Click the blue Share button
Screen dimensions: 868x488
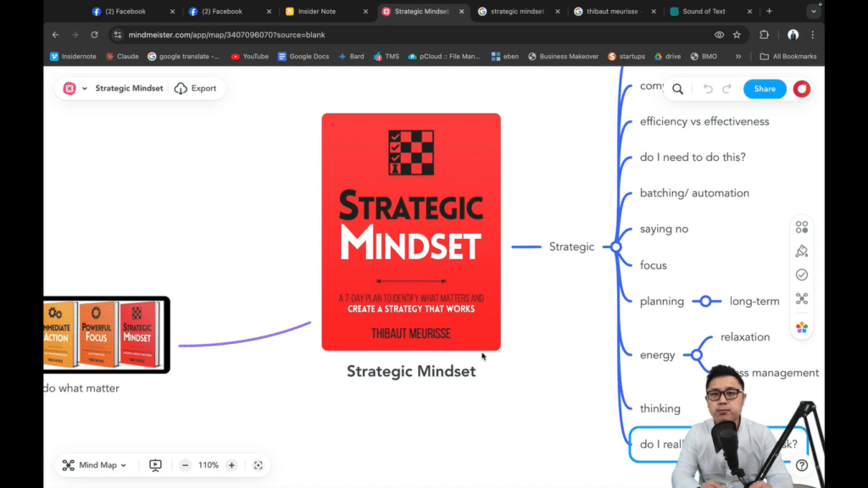point(765,89)
